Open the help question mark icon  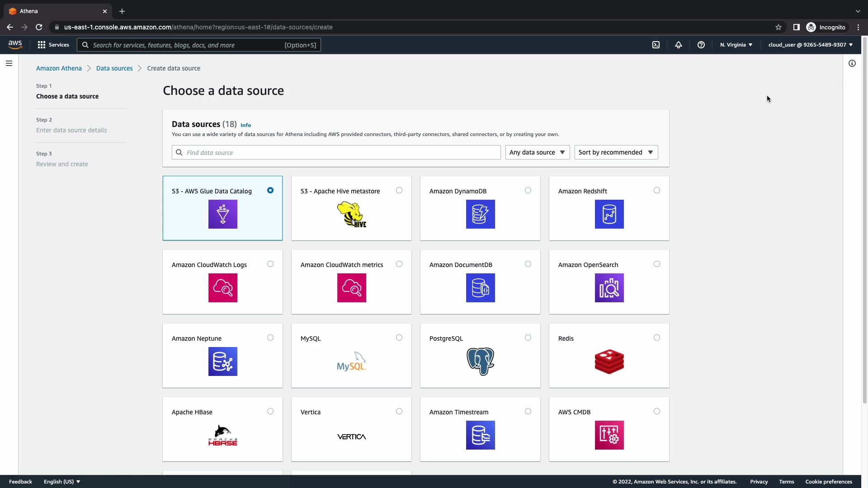pyautogui.click(x=701, y=45)
